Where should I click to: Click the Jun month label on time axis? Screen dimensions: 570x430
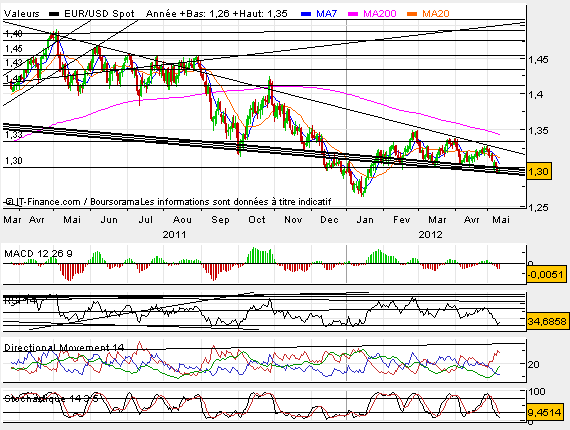click(109, 220)
